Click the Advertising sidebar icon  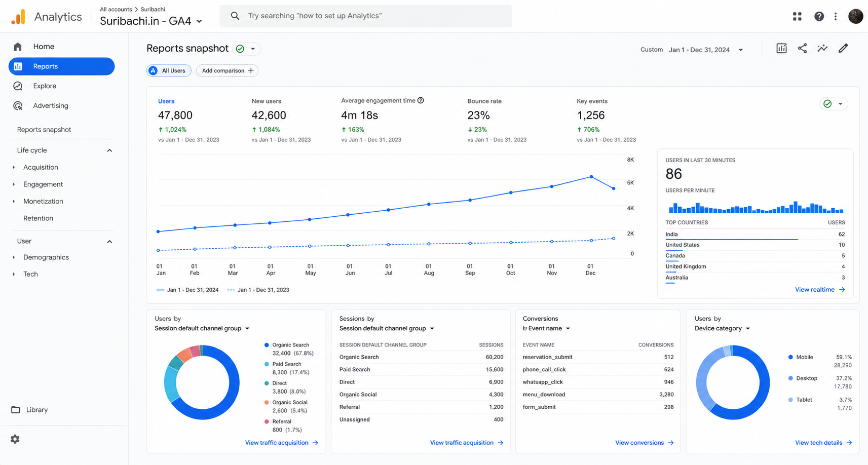(18, 106)
